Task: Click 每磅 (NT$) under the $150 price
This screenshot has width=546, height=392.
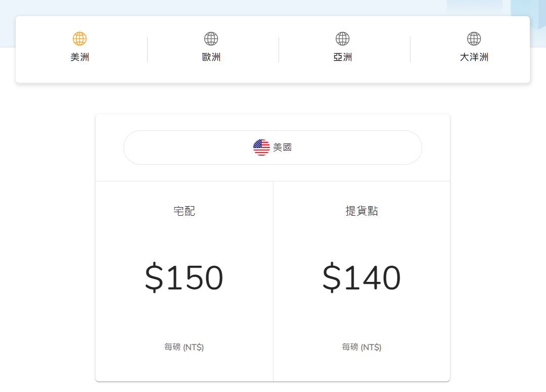Action: tap(184, 347)
